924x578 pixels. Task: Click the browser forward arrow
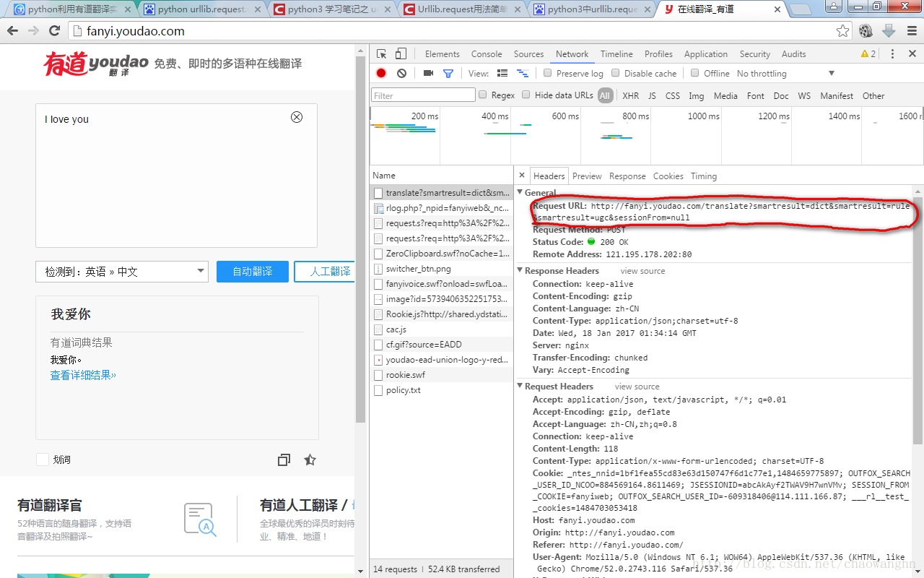pyautogui.click(x=33, y=31)
